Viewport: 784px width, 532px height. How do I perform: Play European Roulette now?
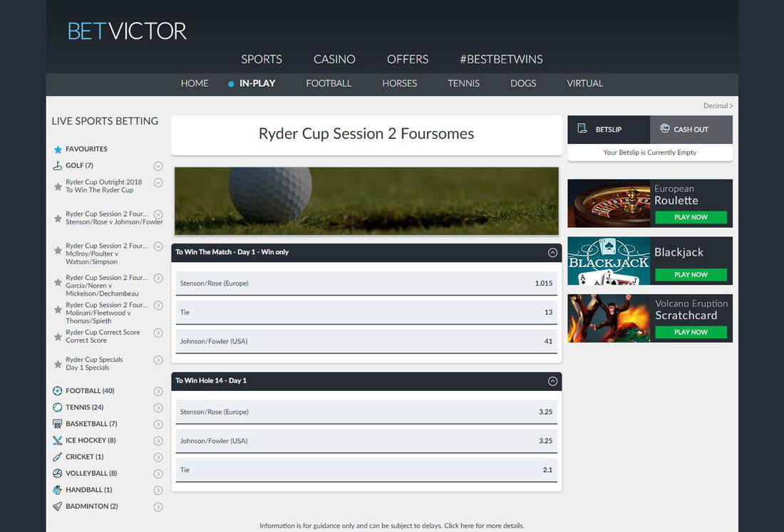(691, 217)
